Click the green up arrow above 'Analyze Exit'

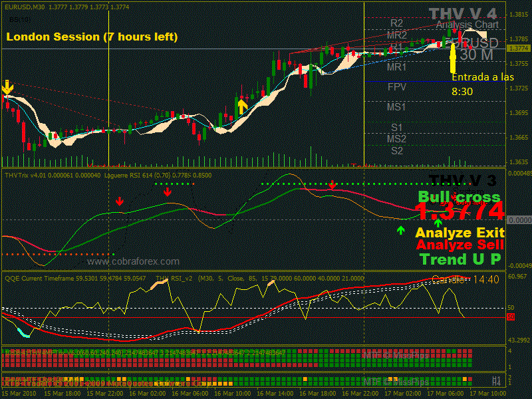[438, 222]
